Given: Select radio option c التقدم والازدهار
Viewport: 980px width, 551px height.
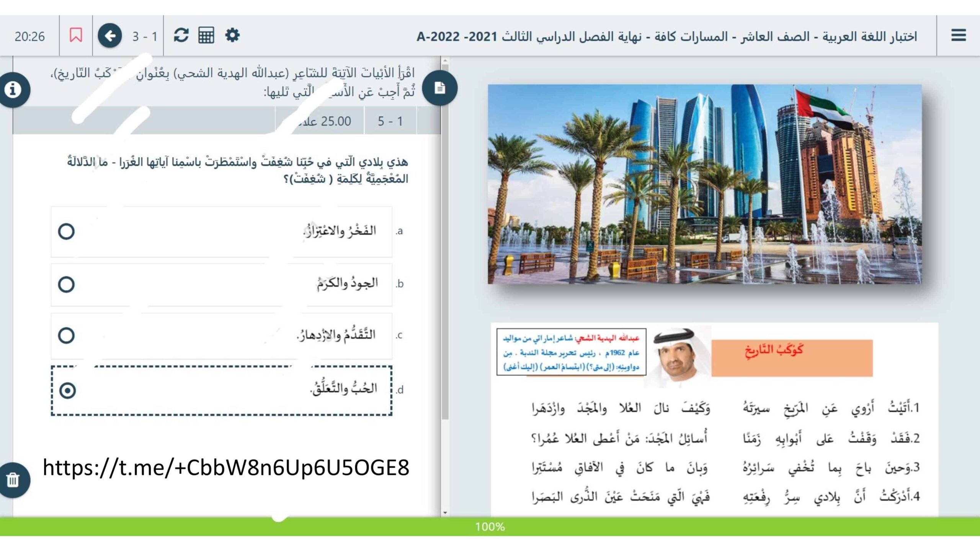Looking at the screenshot, I should point(66,335).
